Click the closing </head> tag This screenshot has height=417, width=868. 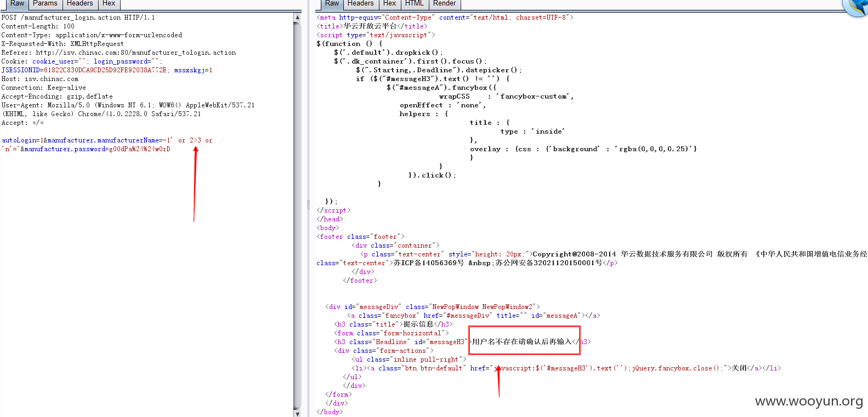pos(330,219)
